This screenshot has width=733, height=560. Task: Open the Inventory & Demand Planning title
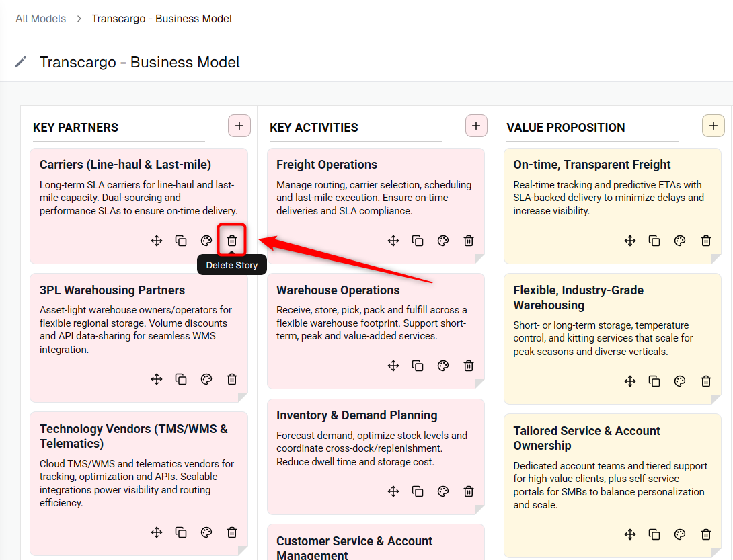(x=356, y=415)
